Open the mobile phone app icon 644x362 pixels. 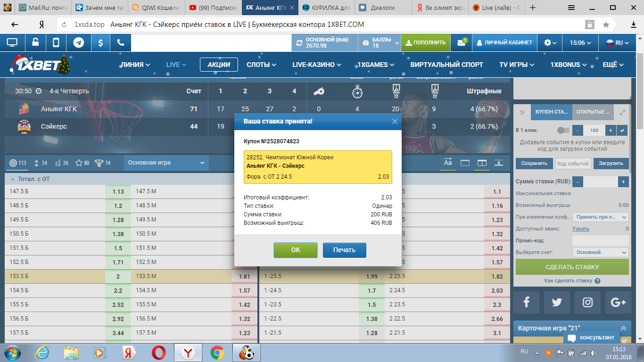click(x=56, y=42)
